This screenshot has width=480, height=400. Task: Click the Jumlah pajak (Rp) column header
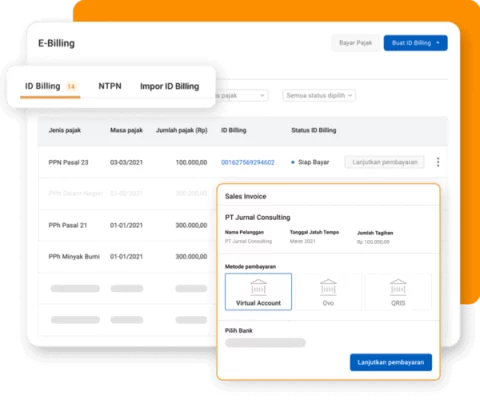(182, 130)
